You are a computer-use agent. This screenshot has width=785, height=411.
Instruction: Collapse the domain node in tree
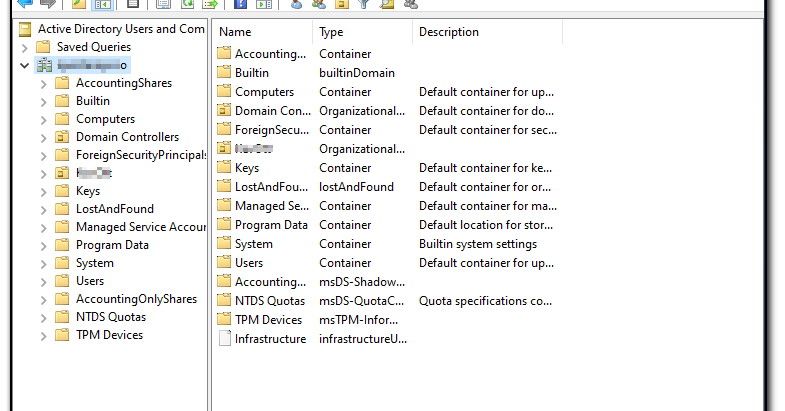tap(25, 66)
